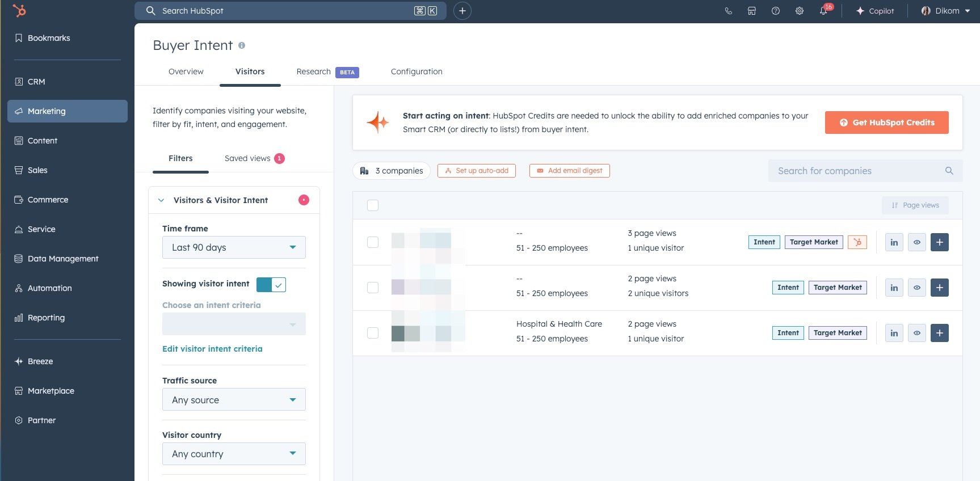Toggle the Showing visitor intent switch
The width and height of the screenshot is (980, 481).
click(271, 284)
